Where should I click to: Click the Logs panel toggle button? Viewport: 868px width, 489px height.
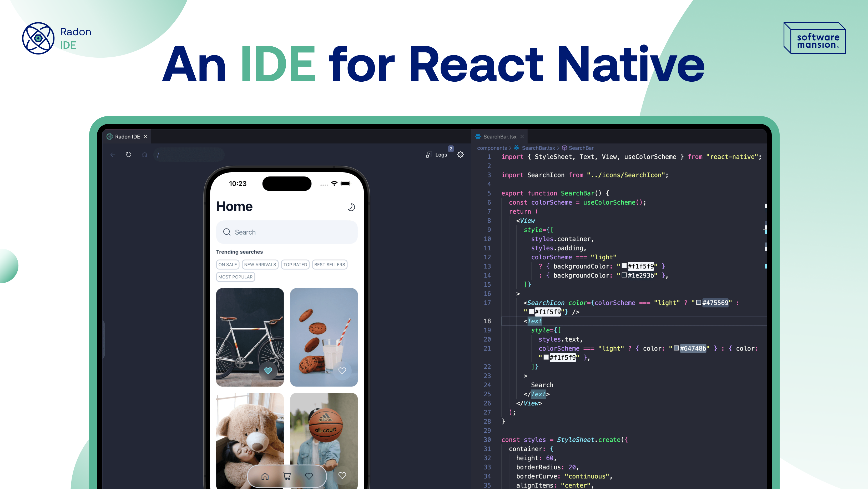pos(439,154)
